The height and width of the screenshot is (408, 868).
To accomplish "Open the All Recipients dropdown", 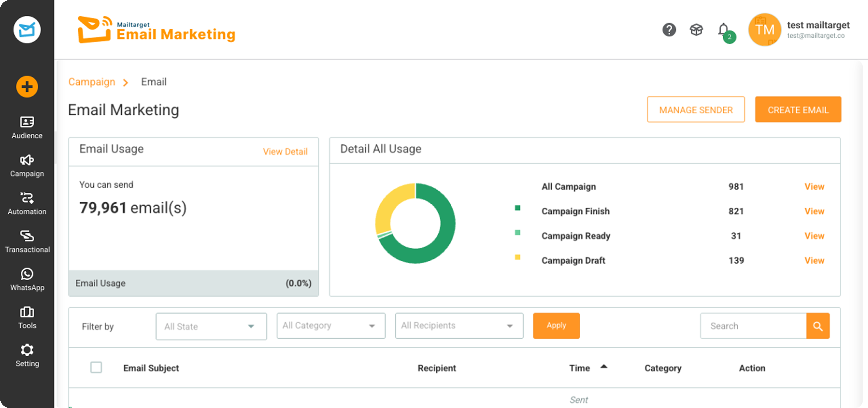I will coord(458,326).
